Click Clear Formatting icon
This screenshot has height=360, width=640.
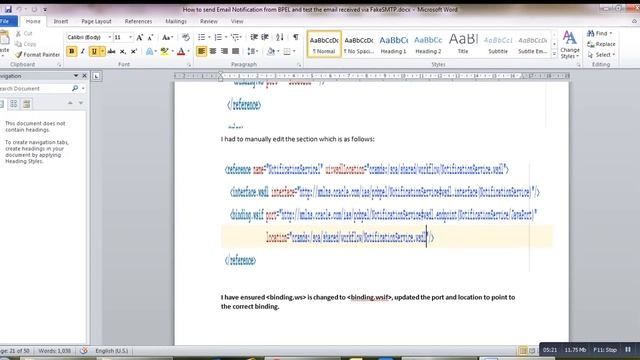(x=186, y=37)
